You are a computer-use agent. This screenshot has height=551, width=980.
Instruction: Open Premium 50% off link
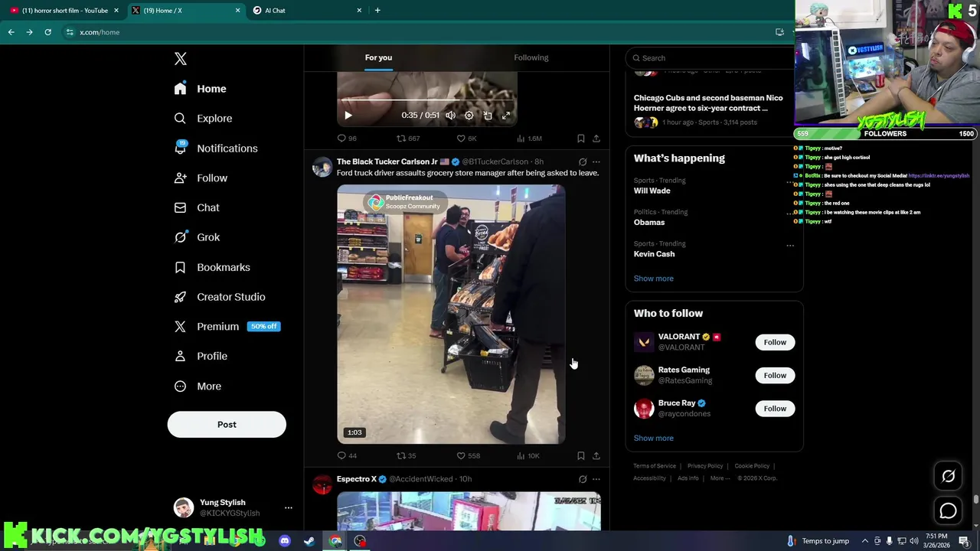[x=227, y=327]
